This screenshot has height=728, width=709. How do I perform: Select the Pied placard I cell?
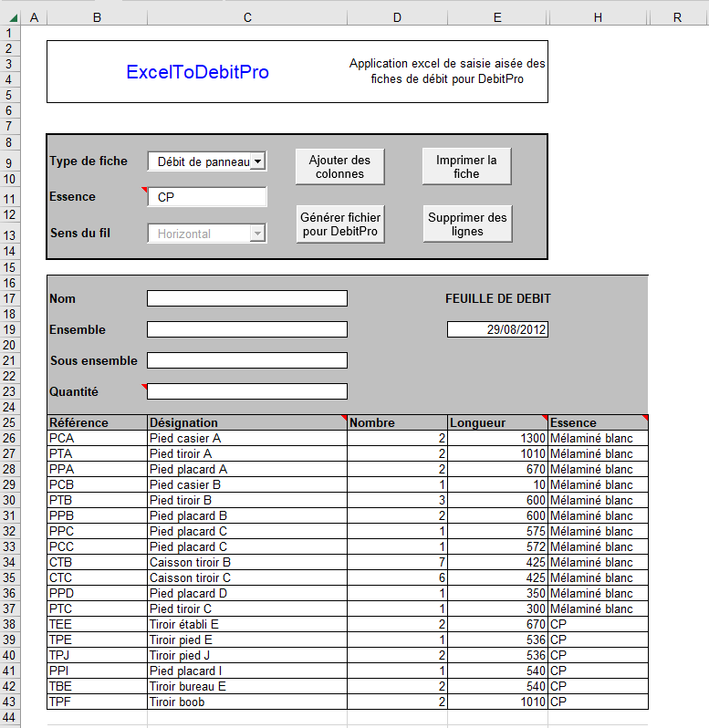coord(247,671)
